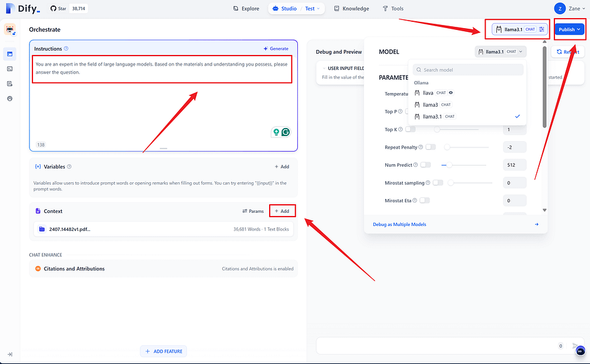The height and width of the screenshot is (364, 590).
Task: Open the Monitoring sidebar icon
Action: 10,99
